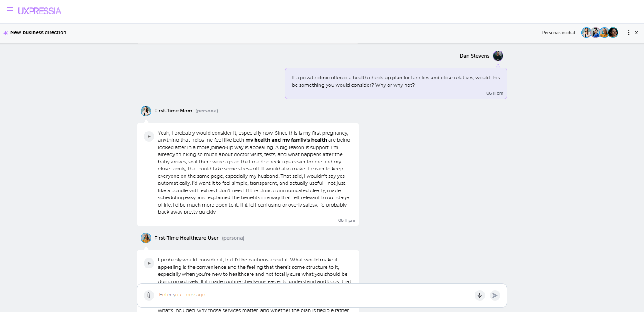Close the chat with the X icon
This screenshot has height=312, width=644.
point(637,33)
